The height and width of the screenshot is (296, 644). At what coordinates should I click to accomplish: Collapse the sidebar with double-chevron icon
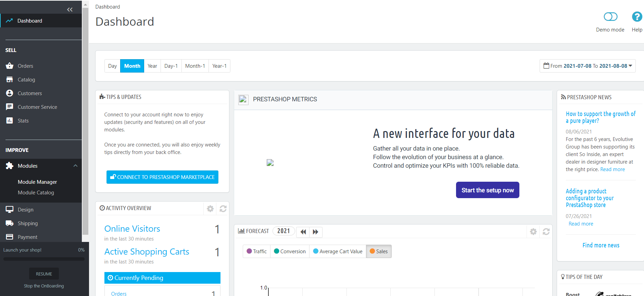(x=70, y=10)
